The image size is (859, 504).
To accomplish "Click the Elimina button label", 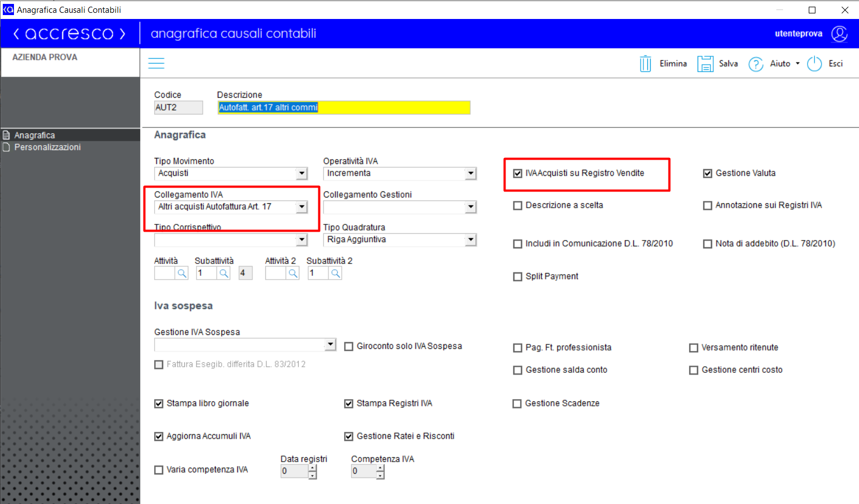I will (x=673, y=64).
